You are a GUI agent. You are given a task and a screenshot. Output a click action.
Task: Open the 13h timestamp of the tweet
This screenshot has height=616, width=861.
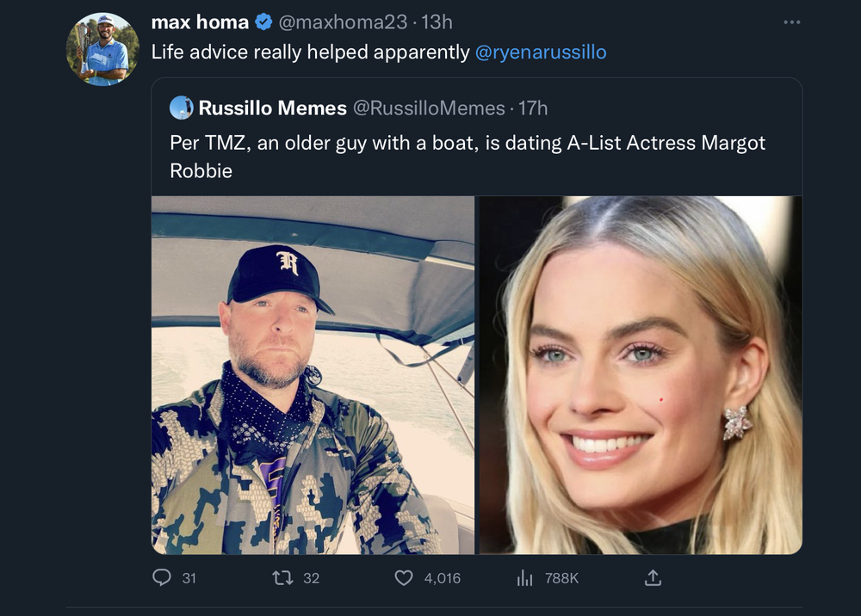(437, 22)
